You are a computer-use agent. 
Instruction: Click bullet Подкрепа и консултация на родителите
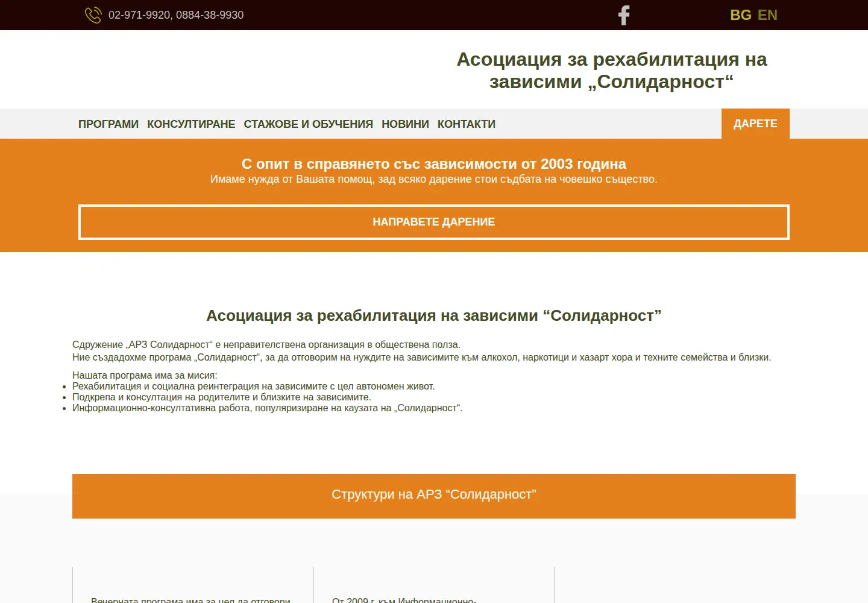pyautogui.click(x=222, y=397)
